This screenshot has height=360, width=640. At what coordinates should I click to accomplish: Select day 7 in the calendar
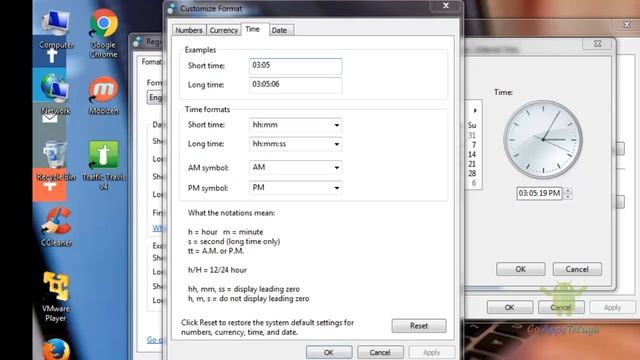point(473,145)
